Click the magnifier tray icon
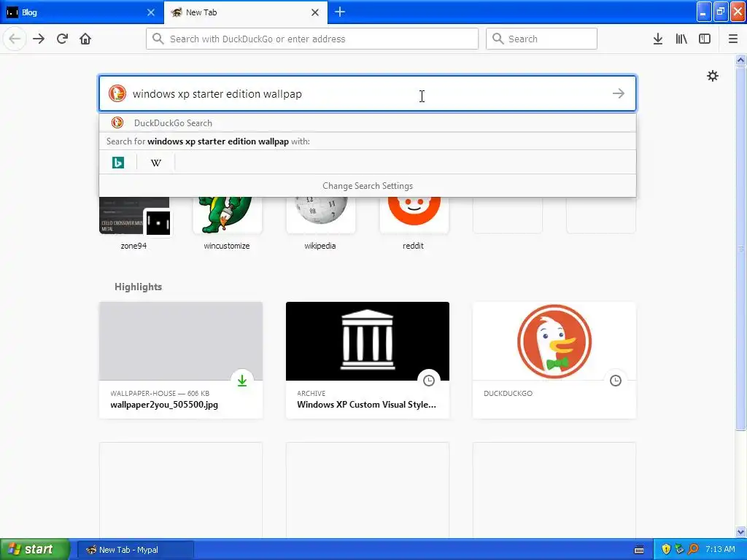 [693, 550]
